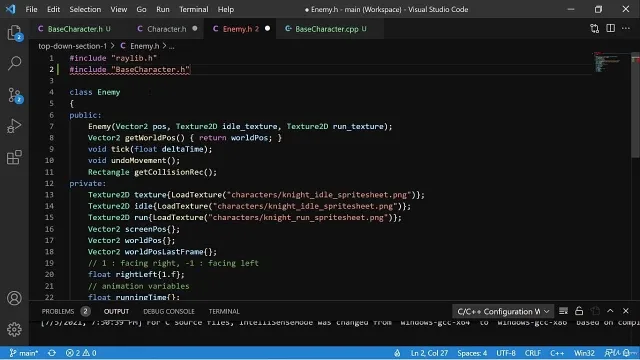Open the Run menu
Image resolution: width=640 pixels, height=360 pixels.
(x=162, y=9)
